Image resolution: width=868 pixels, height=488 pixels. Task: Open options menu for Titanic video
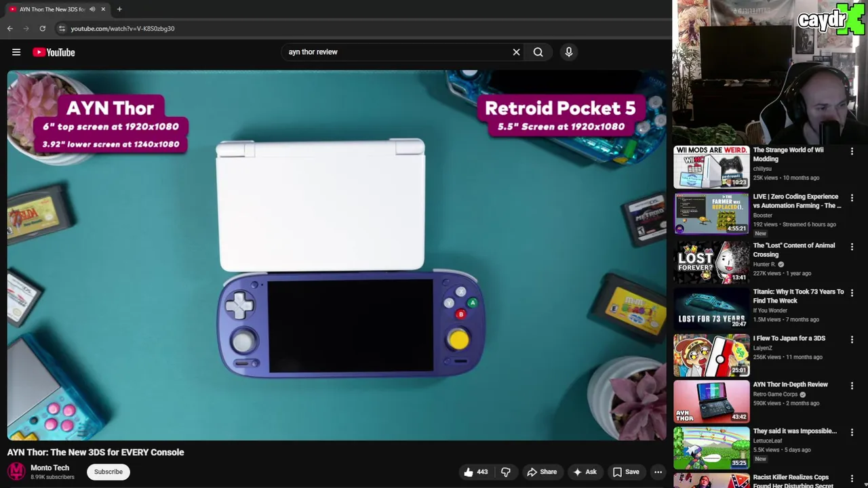852,293
